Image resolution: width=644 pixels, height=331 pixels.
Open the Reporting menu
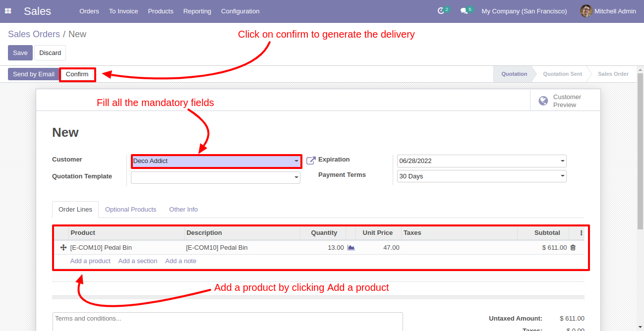coord(197,11)
